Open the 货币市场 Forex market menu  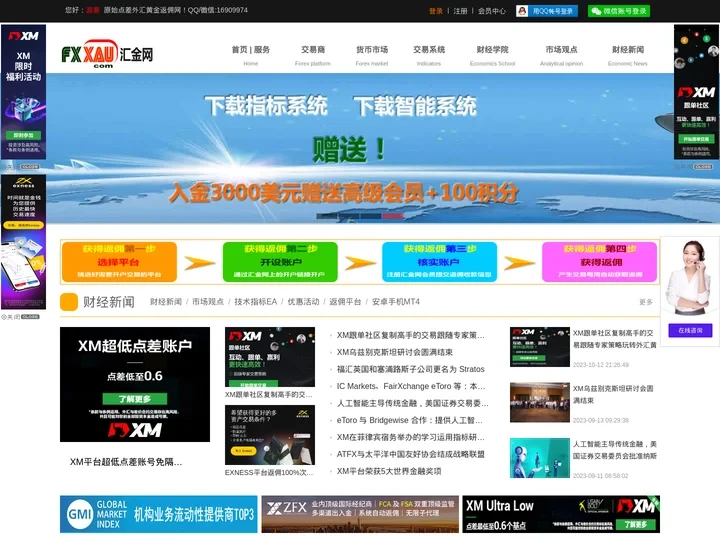372,55
